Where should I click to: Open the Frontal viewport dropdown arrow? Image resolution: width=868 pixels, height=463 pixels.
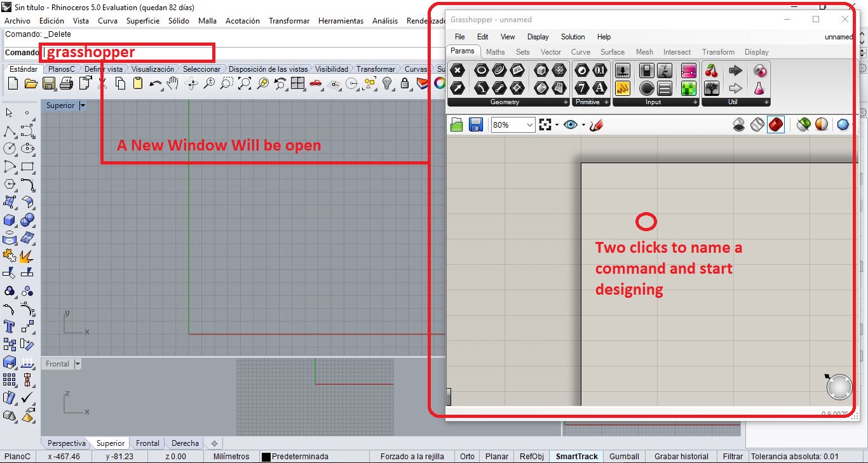78,364
